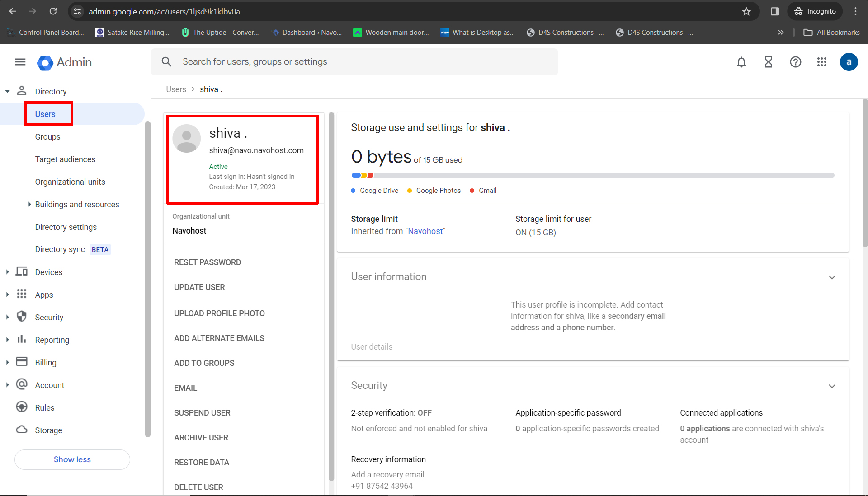
Task: Open Organizational units menu item
Action: 70,182
